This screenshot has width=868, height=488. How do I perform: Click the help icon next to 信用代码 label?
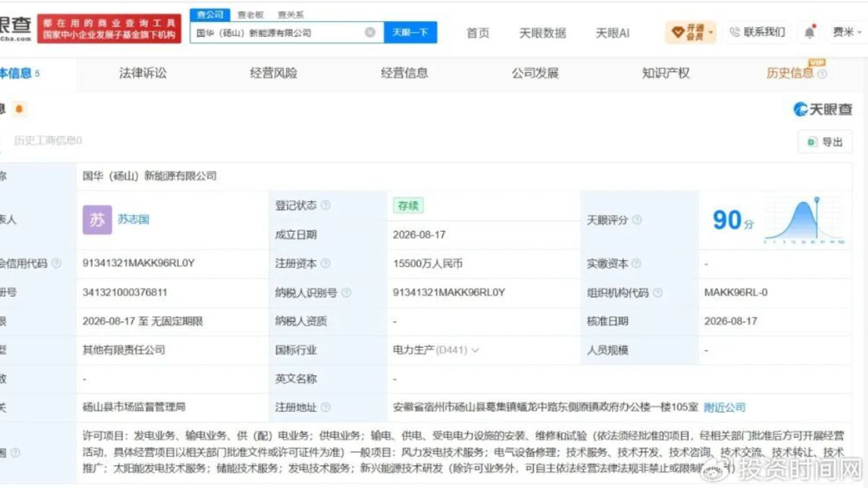pos(56,263)
